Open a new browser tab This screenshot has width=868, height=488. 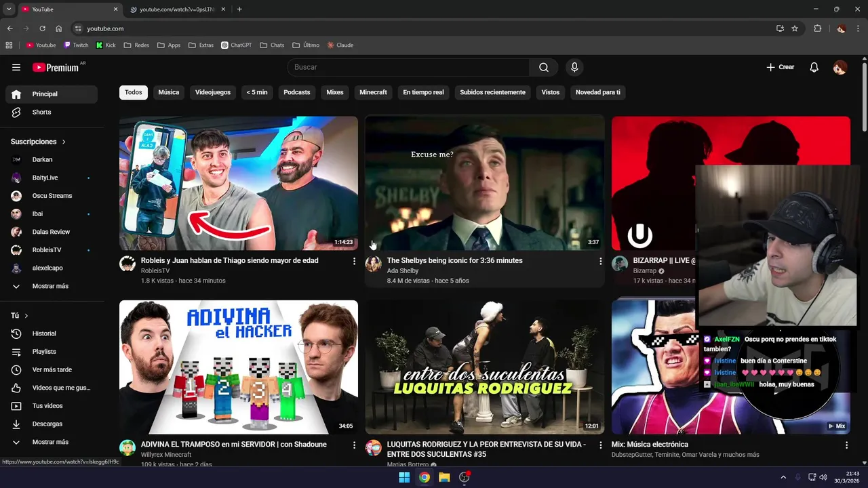pyautogui.click(x=239, y=9)
